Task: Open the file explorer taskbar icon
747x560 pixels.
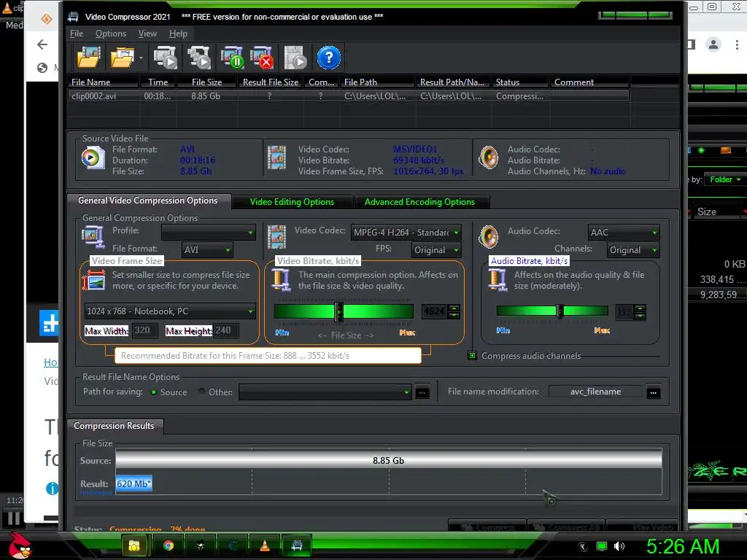Action: coord(134,545)
